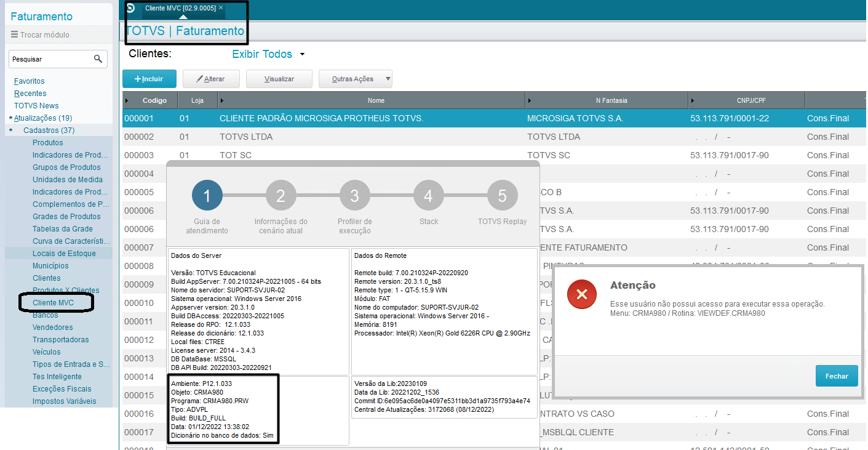This screenshot has height=450, width=868.
Task: Click the Alterar button
Action: point(210,79)
